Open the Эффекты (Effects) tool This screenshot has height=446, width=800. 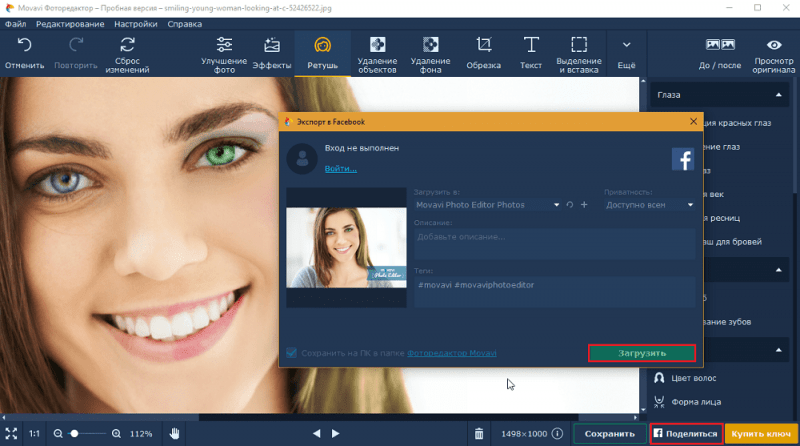(272, 54)
